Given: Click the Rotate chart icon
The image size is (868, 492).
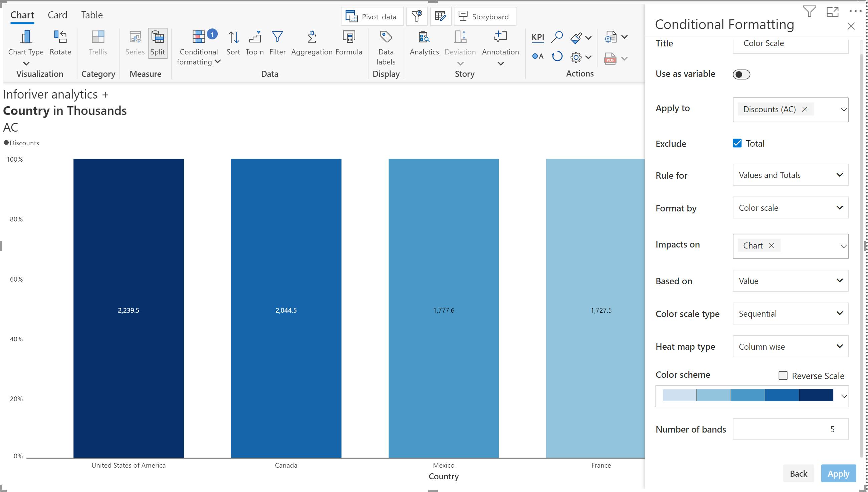Looking at the screenshot, I should pyautogui.click(x=60, y=37).
